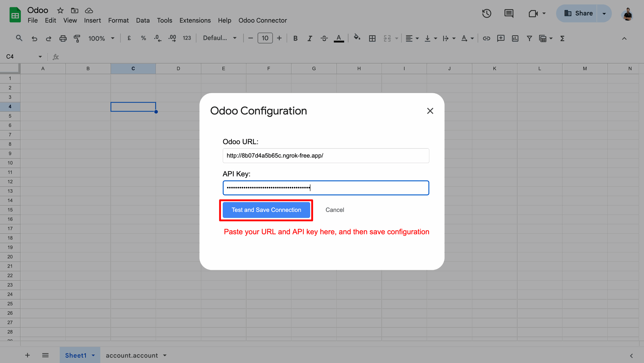Open the zoom 100% dropdown

tap(101, 38)
